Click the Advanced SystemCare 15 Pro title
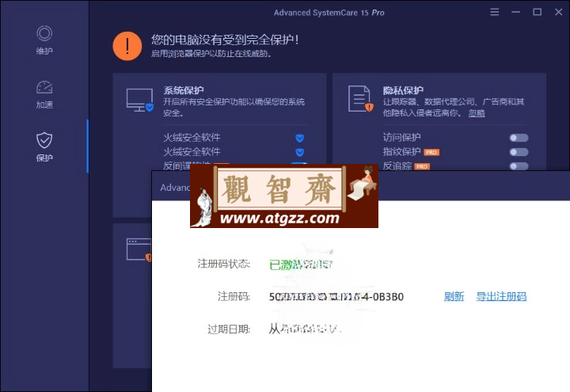Image resolution: width=570 pixels, height=392 pixels. click(x=329, y=13)
